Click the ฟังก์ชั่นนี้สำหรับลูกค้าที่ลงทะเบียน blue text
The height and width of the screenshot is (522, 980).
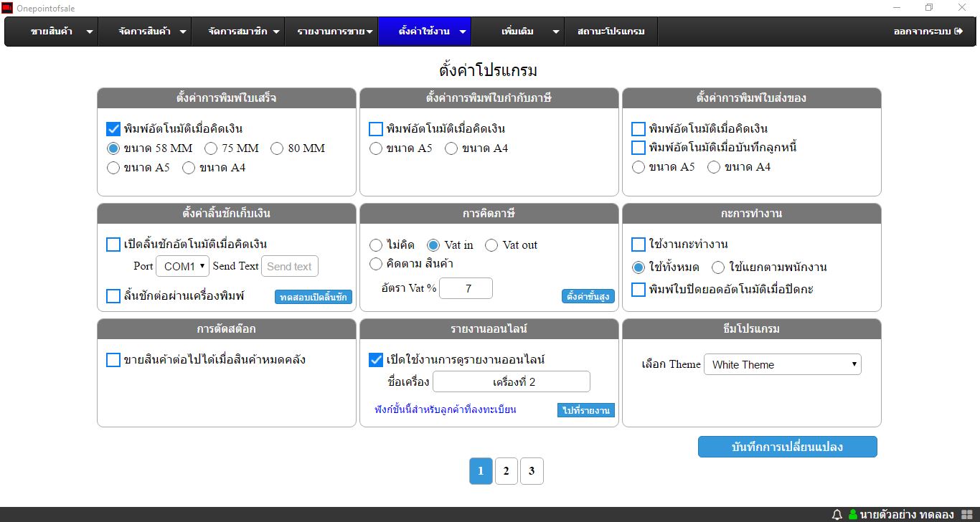coord(446,410)
